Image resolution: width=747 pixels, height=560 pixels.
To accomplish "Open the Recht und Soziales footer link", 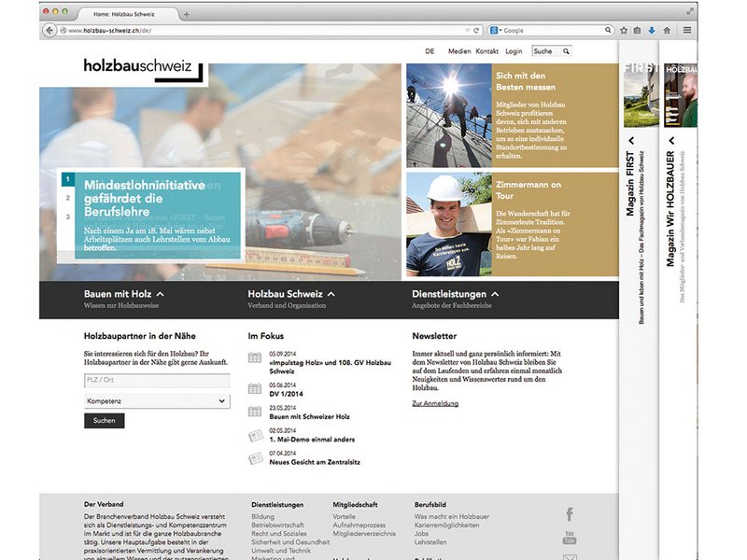I will pos(278,534).
